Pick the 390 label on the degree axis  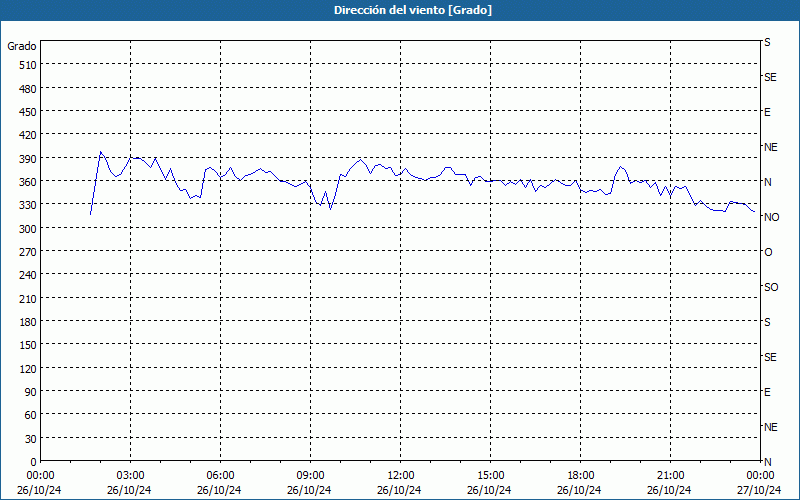coord(28,159)
